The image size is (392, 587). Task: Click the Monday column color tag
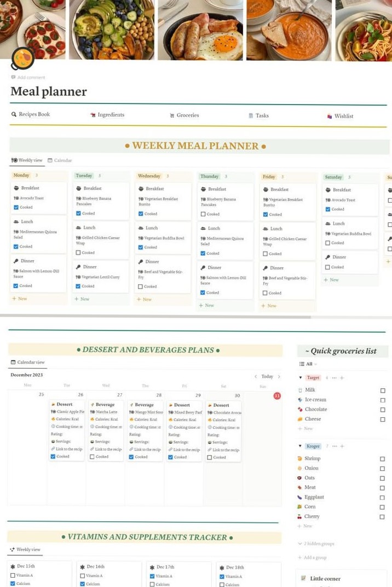21,175
